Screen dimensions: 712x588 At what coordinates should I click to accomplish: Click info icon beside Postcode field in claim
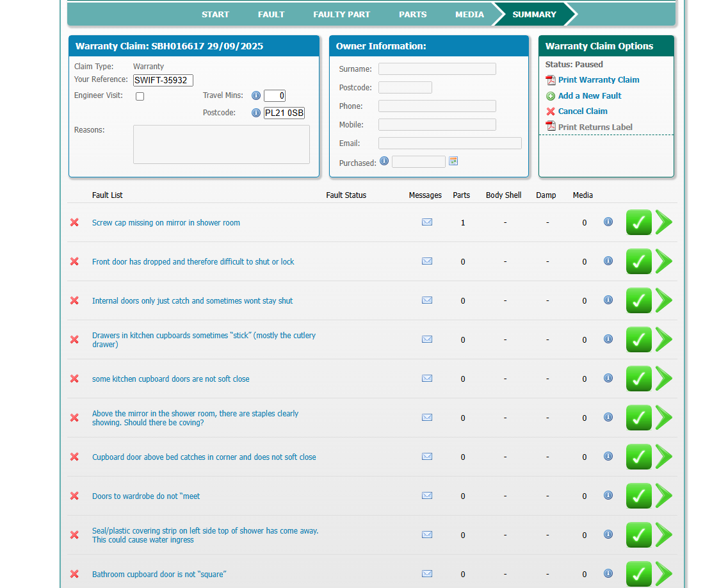pos(256,113)
